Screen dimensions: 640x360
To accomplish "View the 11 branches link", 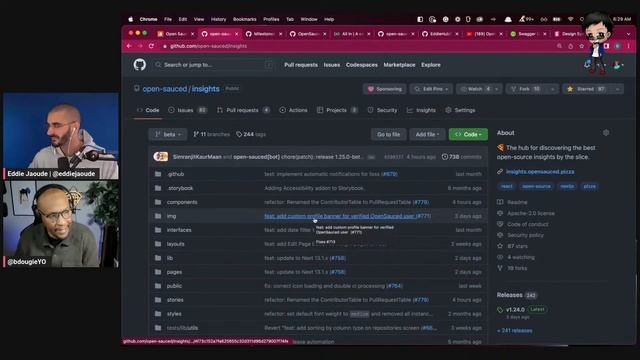I will tap(211, 134).
